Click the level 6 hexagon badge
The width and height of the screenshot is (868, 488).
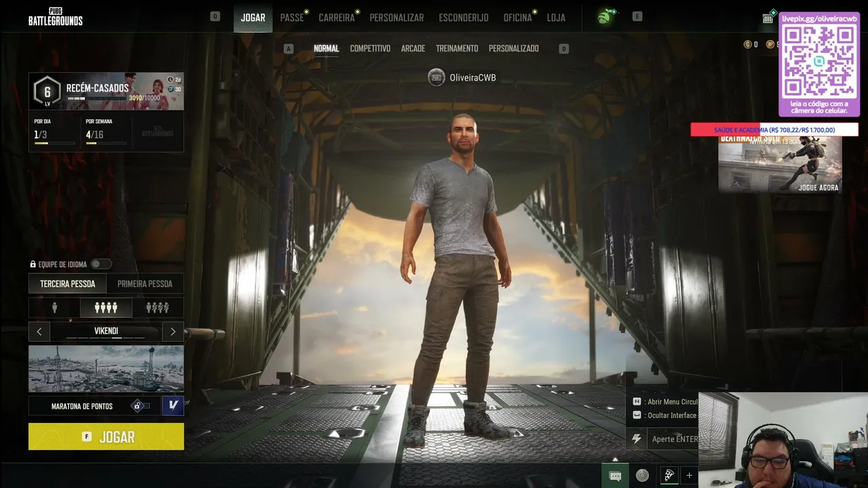pos(47,91)
